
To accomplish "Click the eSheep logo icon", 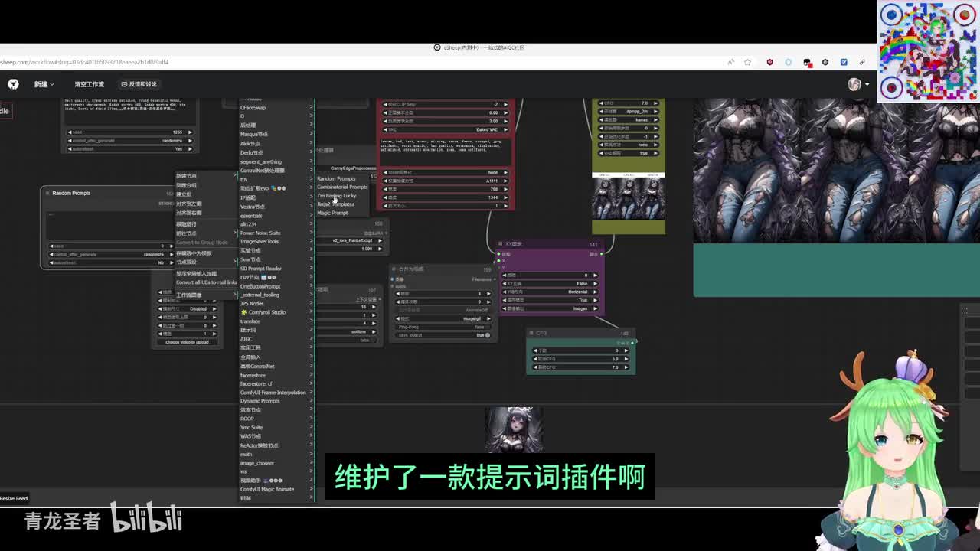I will tap(13, 84).
